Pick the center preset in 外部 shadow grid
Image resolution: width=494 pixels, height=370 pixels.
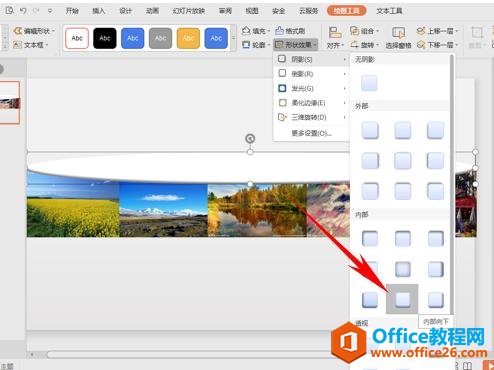point(403,161)
